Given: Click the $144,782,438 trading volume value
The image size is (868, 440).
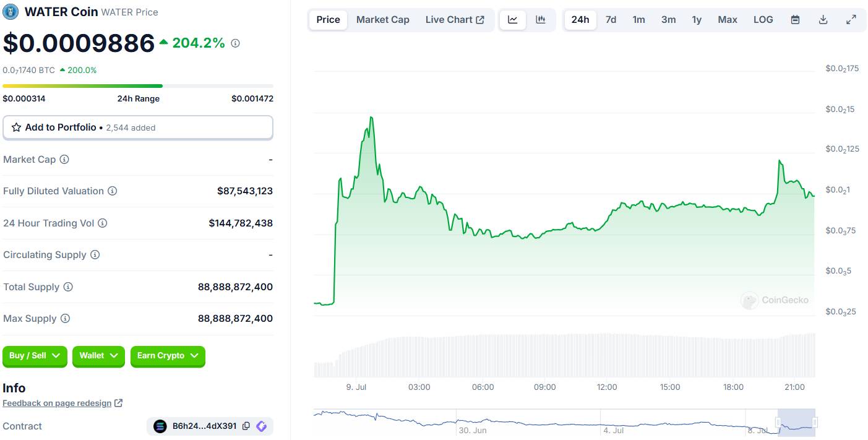Looking at the screenshot, I should coord(241,223).
